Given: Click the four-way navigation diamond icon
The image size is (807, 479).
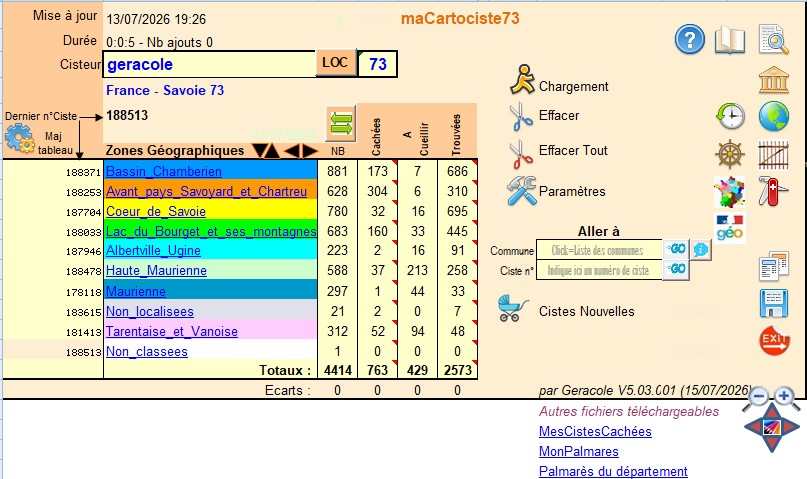Looking at the screenshot, I should tap(771, 427).
